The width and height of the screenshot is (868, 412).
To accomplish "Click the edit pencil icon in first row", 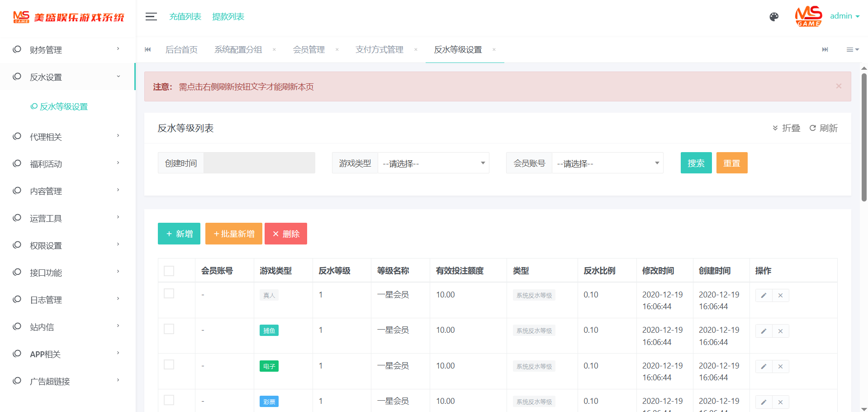I will (x=764, y=296).
